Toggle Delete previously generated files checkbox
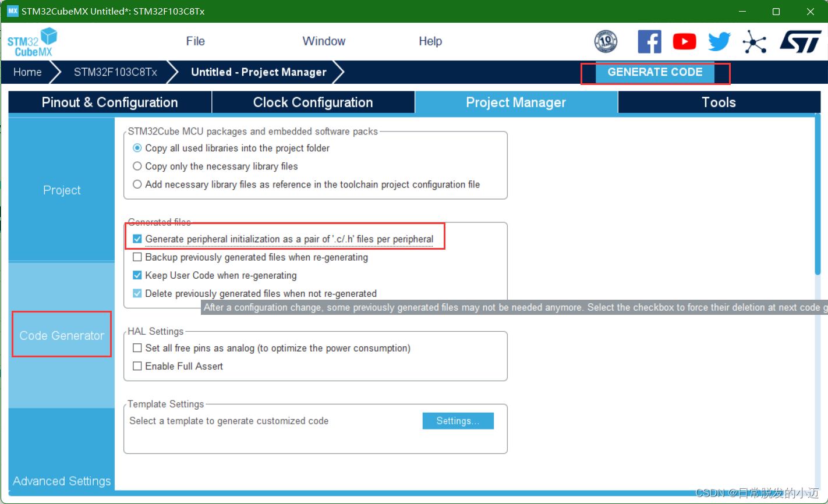This screenshot has width=828, height=504. point(137,293)
